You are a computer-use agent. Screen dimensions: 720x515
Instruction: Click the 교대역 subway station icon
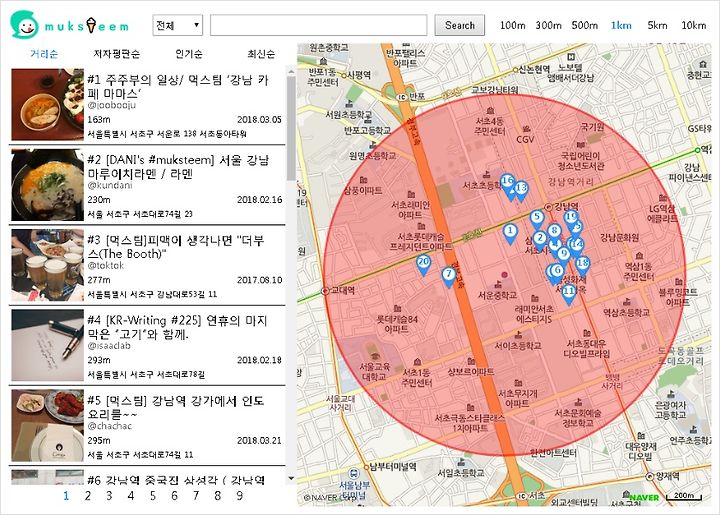tap(326, 291)
